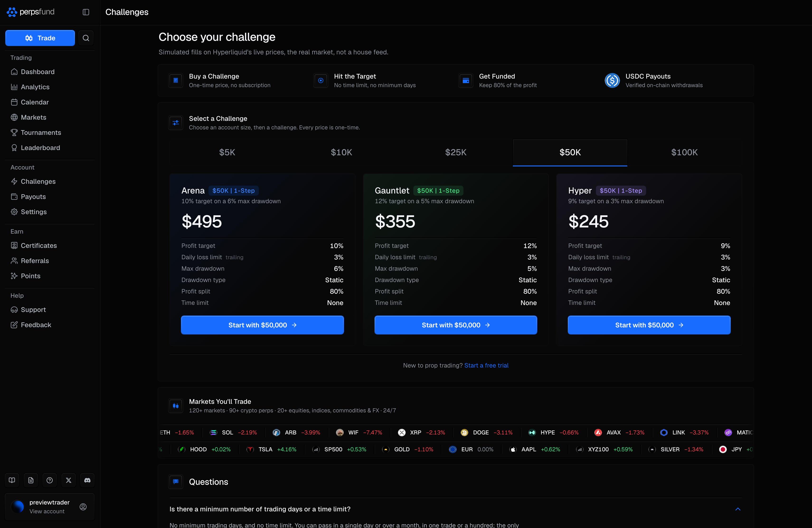Click the Hit the Target icon
The width and height of the screenshot is (812, 528).
(321, 80)
